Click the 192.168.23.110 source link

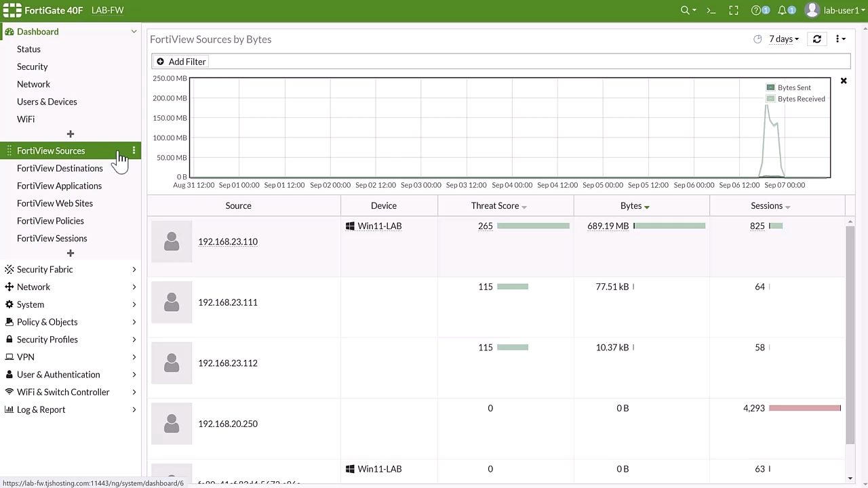click(228, 241)
